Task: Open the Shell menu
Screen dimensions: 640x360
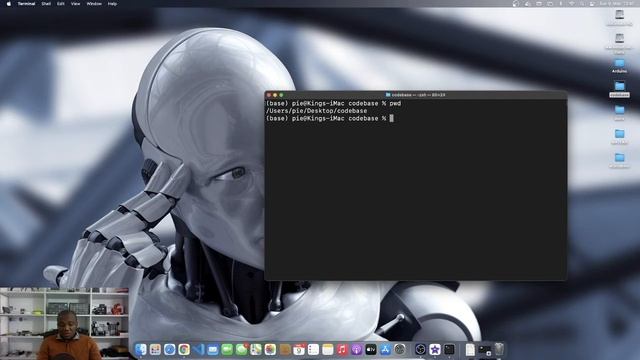Action: coord(46,4)
